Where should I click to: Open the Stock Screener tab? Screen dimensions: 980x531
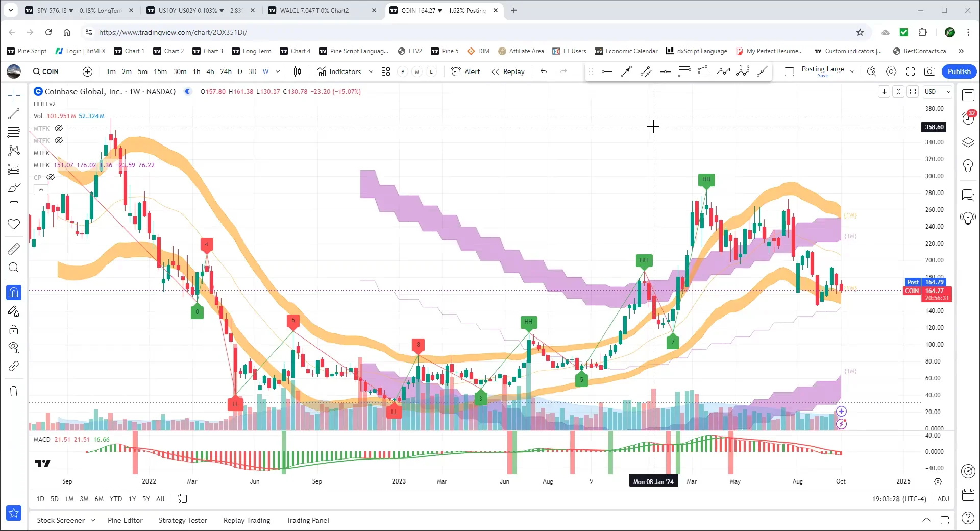[61, 520]
